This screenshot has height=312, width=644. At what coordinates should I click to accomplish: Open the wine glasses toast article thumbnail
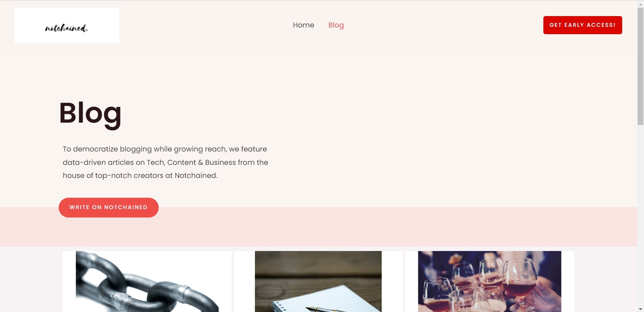(x=489, y=282)
